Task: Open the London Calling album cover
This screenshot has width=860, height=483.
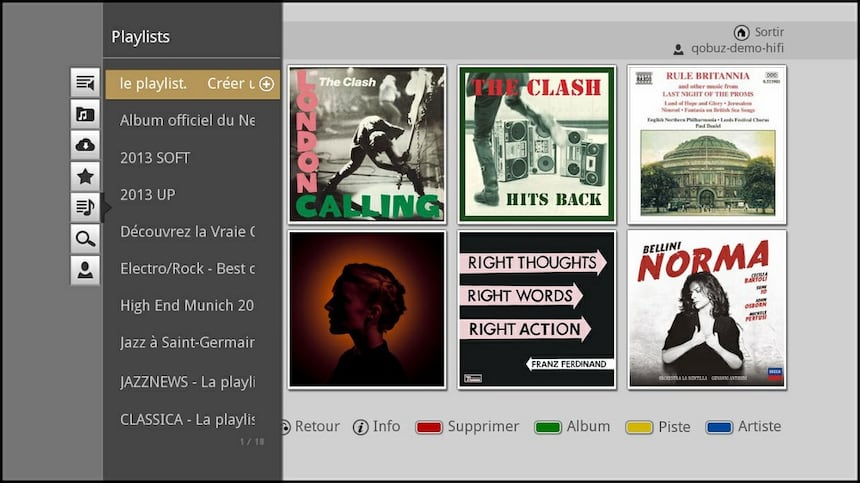Action: tap(367, 145)
